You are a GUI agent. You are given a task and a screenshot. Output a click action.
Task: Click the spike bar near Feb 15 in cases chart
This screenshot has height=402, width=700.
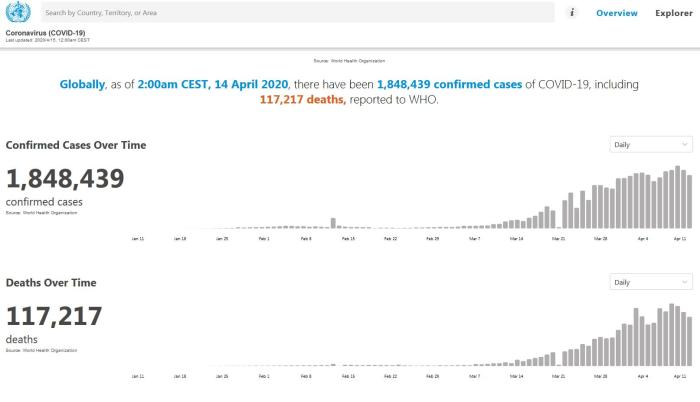coord(333,223)
